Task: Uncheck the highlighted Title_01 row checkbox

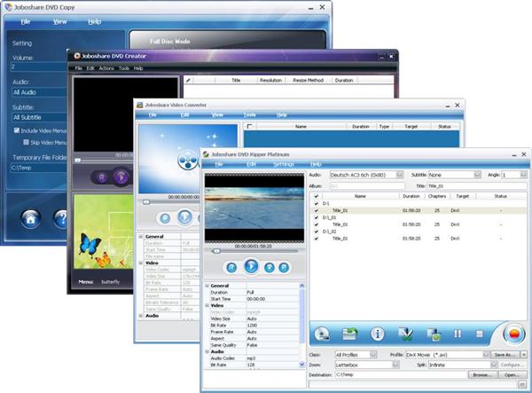Action: 317,210
